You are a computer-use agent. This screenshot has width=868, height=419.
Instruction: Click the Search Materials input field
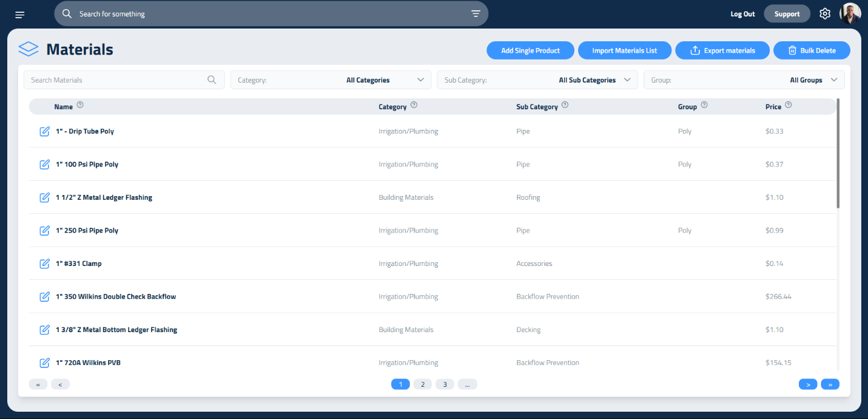[115, 80]
